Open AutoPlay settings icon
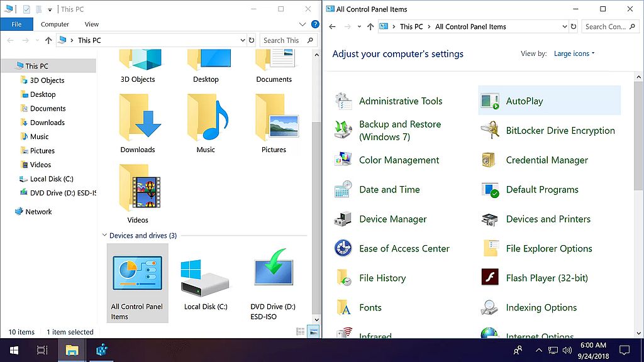Viewport: 644px width, 362px height. (x=489, y=101)
